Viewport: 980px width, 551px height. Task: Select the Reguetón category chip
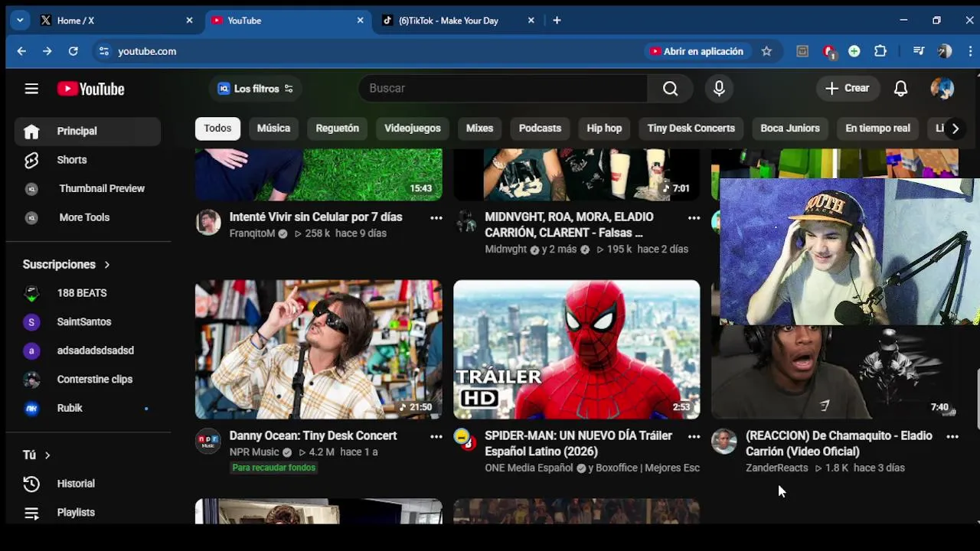click(337, 129)
